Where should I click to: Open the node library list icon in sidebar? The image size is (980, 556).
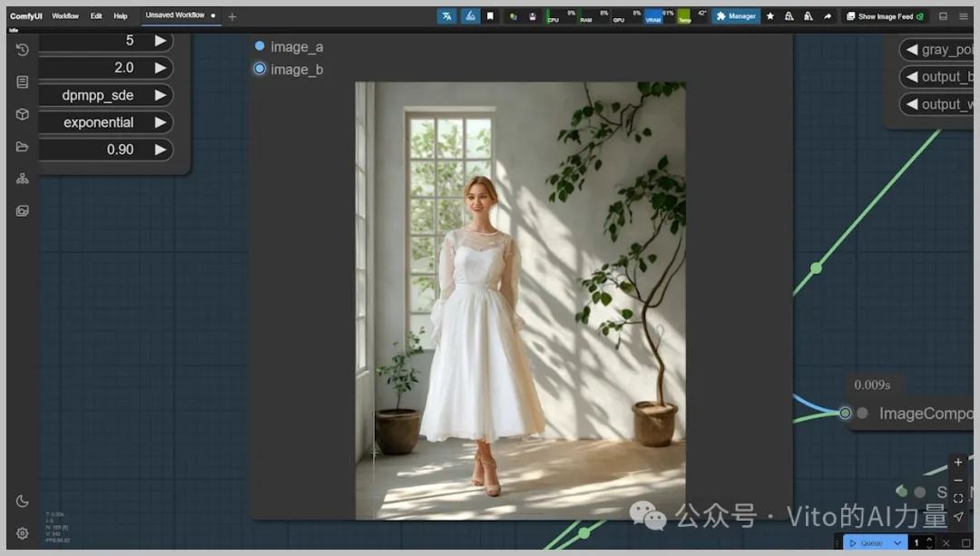tap(23, 82)
